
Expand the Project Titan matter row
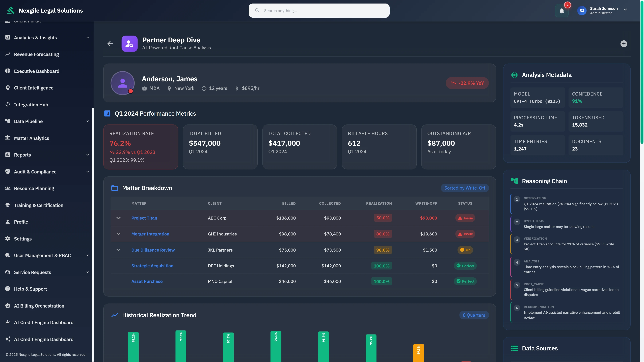point(119,218)
